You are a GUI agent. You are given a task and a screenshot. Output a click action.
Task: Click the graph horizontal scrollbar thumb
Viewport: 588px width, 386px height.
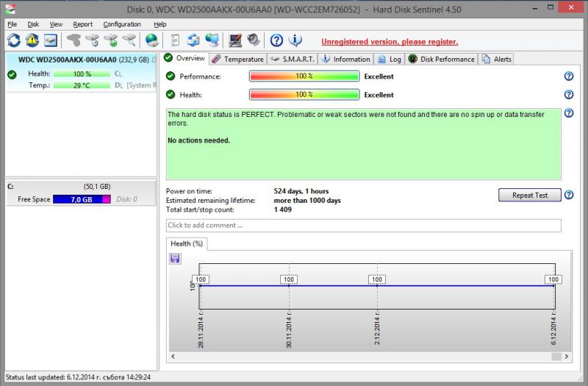[556, 357]
